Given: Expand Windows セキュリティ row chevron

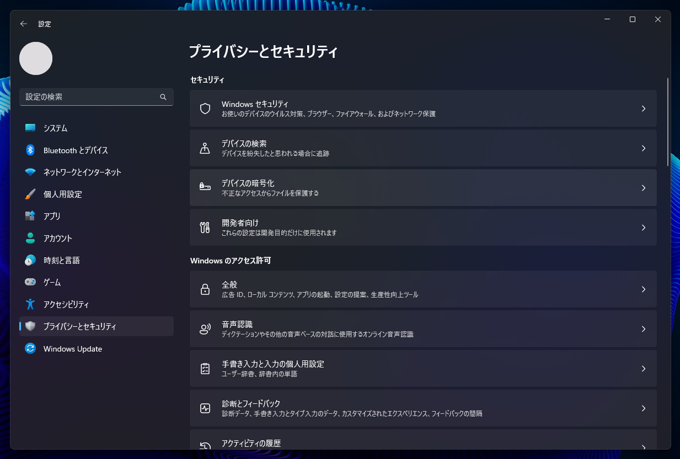Looking at the screenshot, I should (644, 108).
